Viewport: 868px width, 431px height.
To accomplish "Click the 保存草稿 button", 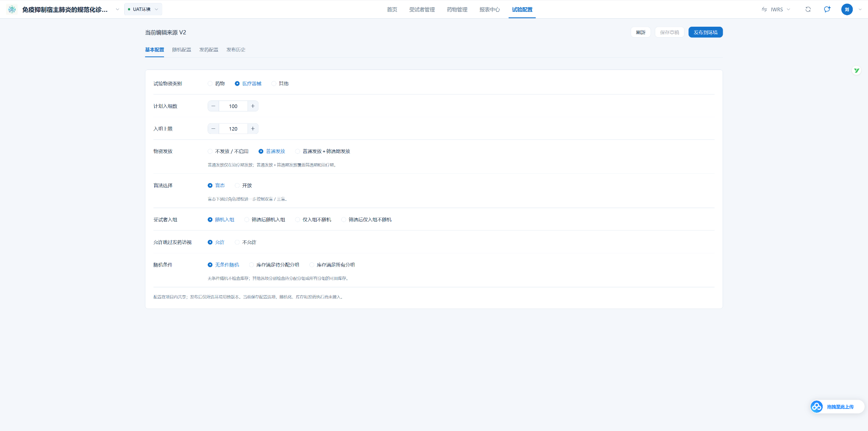I will (669, 32).
